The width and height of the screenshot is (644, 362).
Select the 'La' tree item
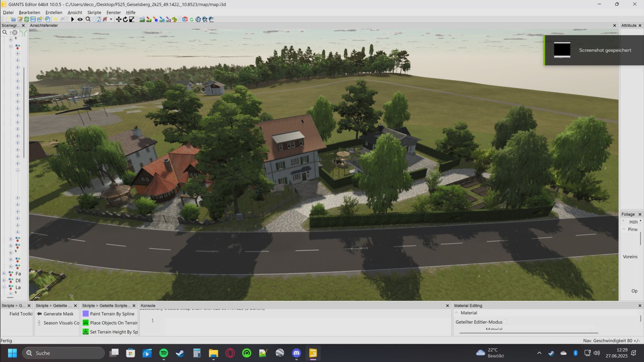(x=18, y=287)
